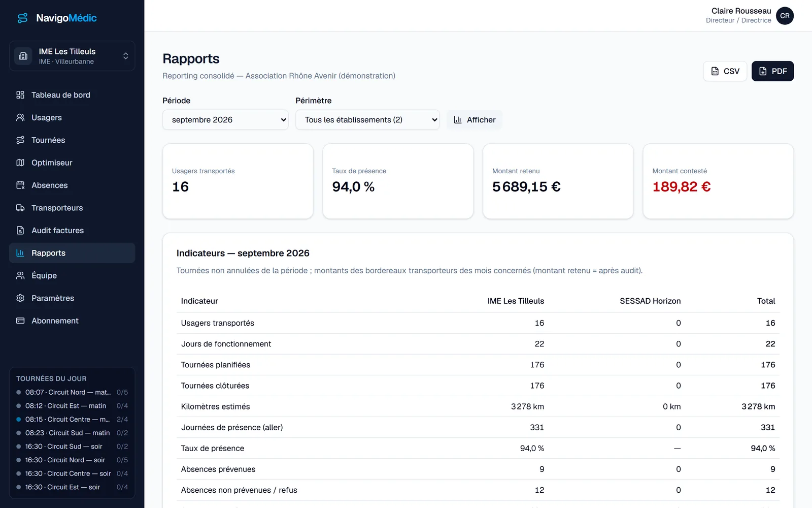
Task: Open the 08:07 Circuit Nord matin tour
Action: pyautogui.click(x=72, y=392)
